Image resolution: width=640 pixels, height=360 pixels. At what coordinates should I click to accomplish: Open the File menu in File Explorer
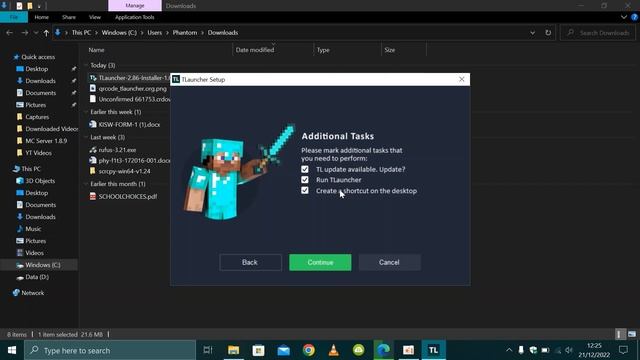[14, 17]
